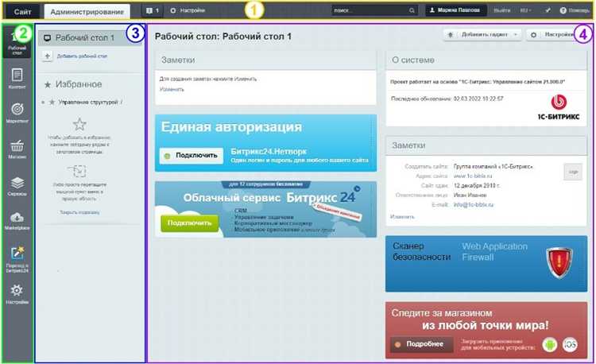596x364 pixels.
Task: Open the RU language dropdown
Action: pyautogui.click(x=526, y=10)
